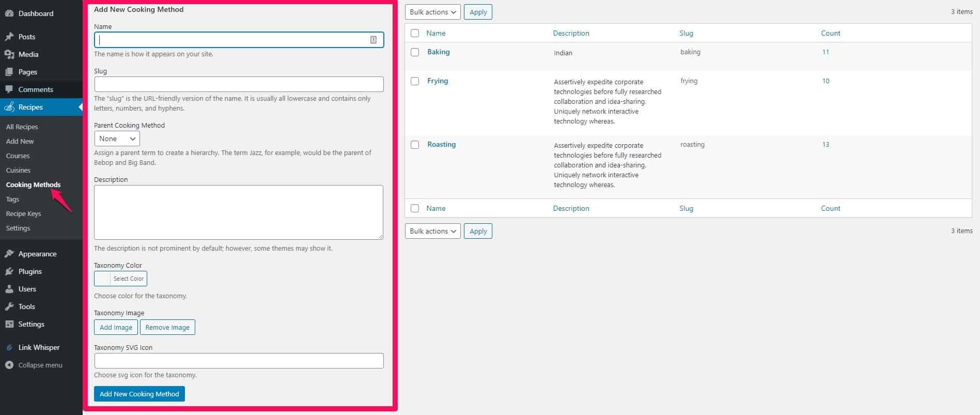Go to the Cuisines submenu item

pyautogui.click(x=19, y=170)
